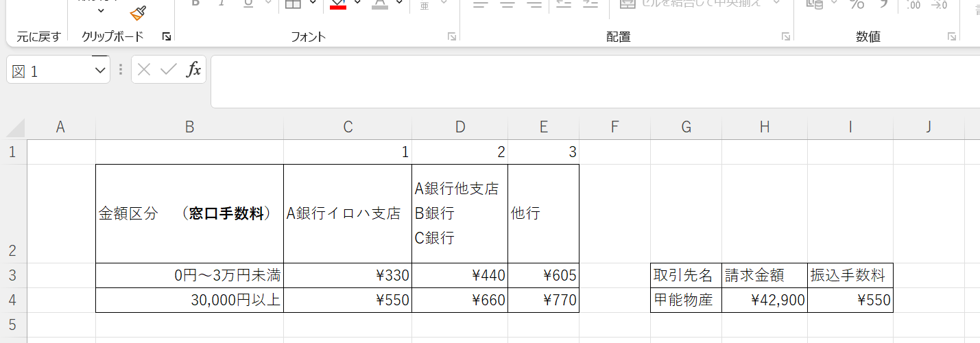
Task: Select the cell containing ¥42,900
Action: 764,300
